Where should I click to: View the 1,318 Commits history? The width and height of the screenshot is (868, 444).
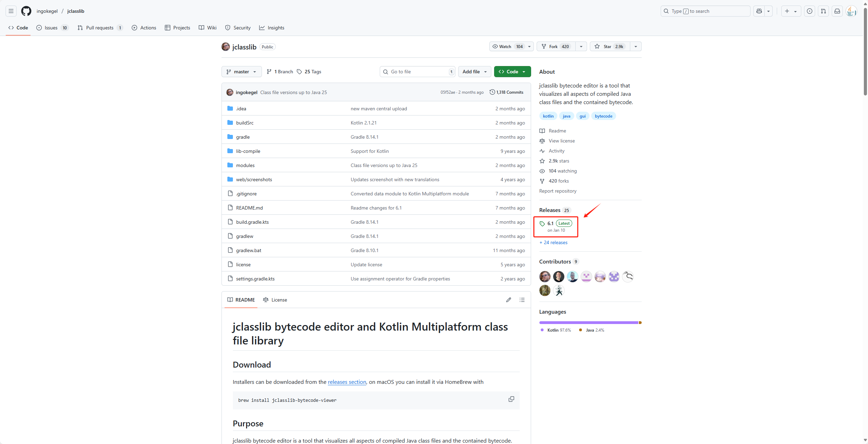coord(507,92)
